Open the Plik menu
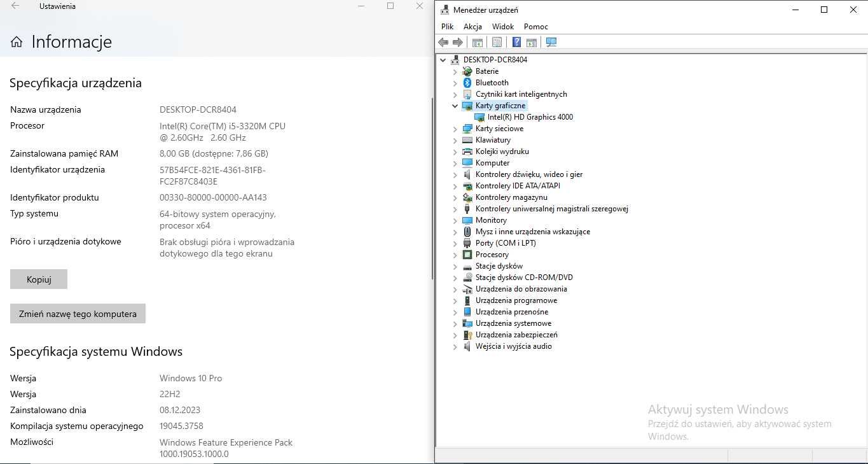 447,27
